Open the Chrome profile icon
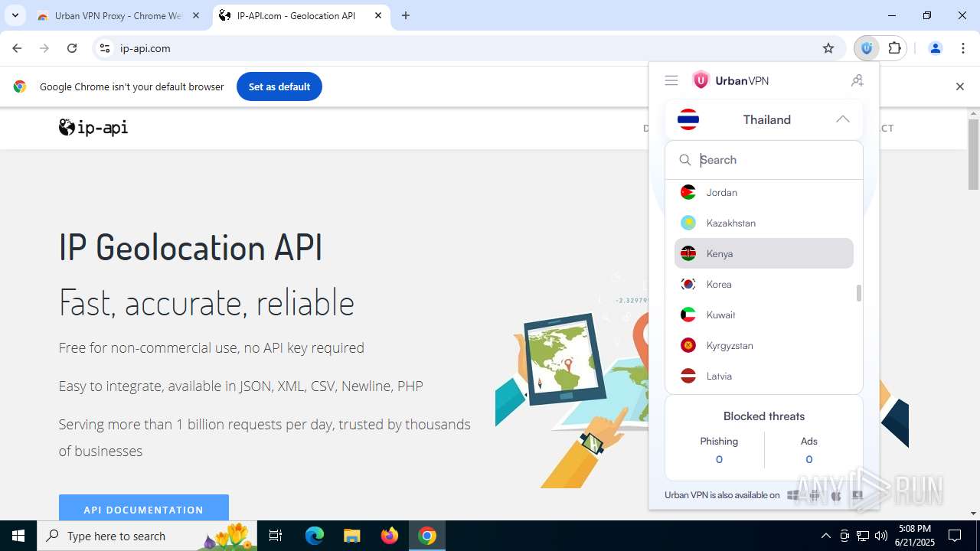The width and height of the screenshot is (980, 551). tap(935, 48)
